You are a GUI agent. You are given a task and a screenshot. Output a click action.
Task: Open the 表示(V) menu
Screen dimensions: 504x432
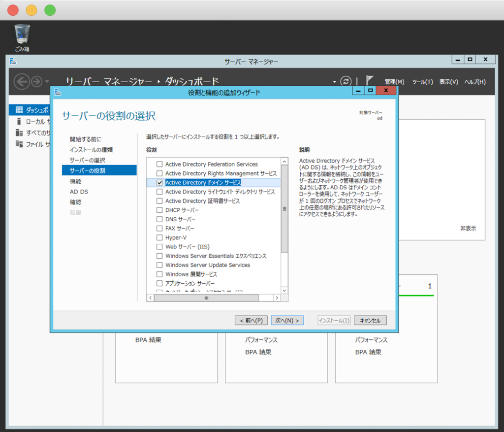click(448, 82)
